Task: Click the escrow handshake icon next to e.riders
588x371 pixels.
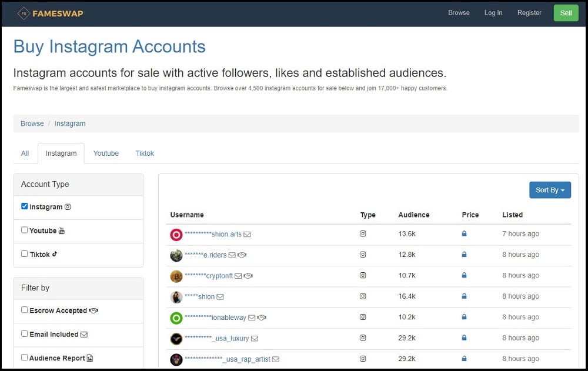Action: [242, 255]
